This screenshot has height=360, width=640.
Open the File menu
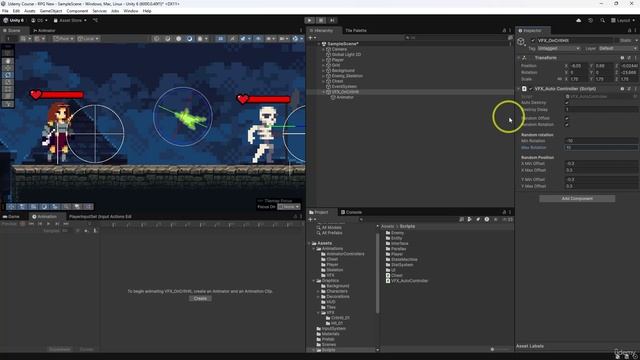click(x=5, y=11)
